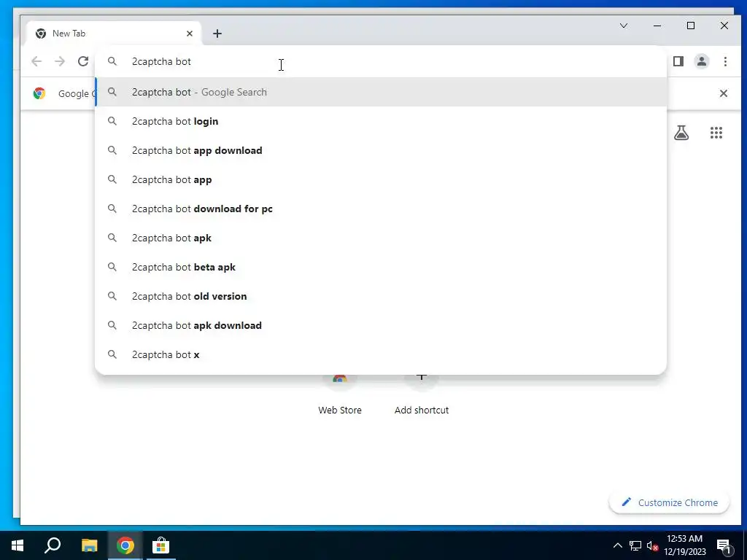
Task: Choose '2captcha bot - Google Search' suggestion
Action: pos(381,92)
